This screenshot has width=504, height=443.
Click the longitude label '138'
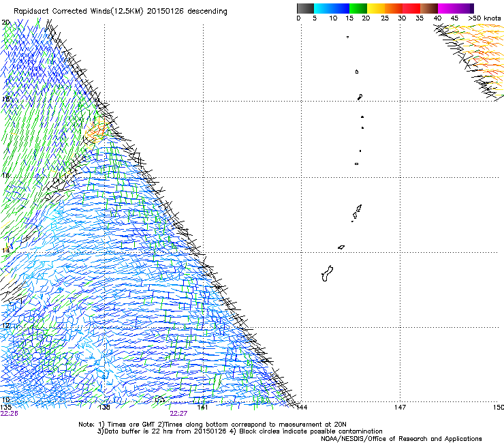point(104,408)
